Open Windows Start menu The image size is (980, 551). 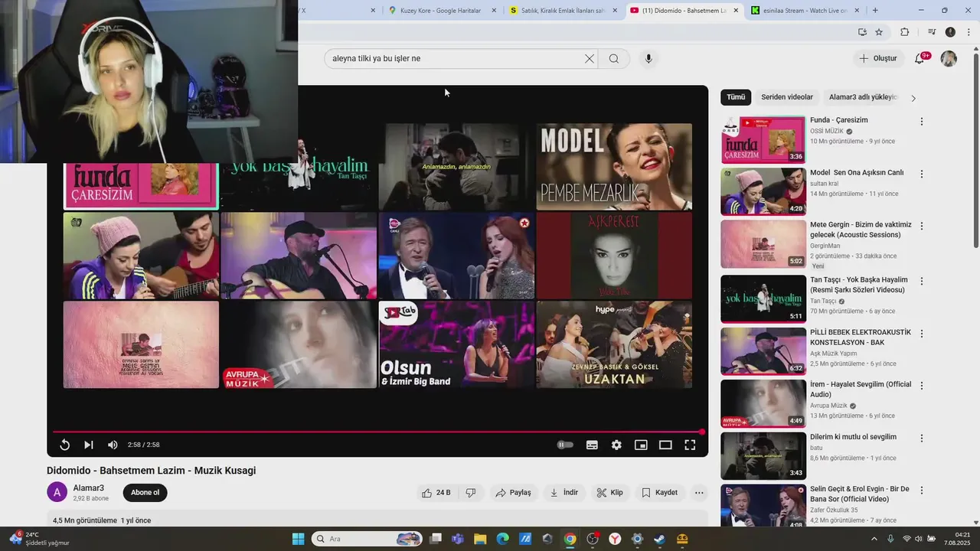298,539
